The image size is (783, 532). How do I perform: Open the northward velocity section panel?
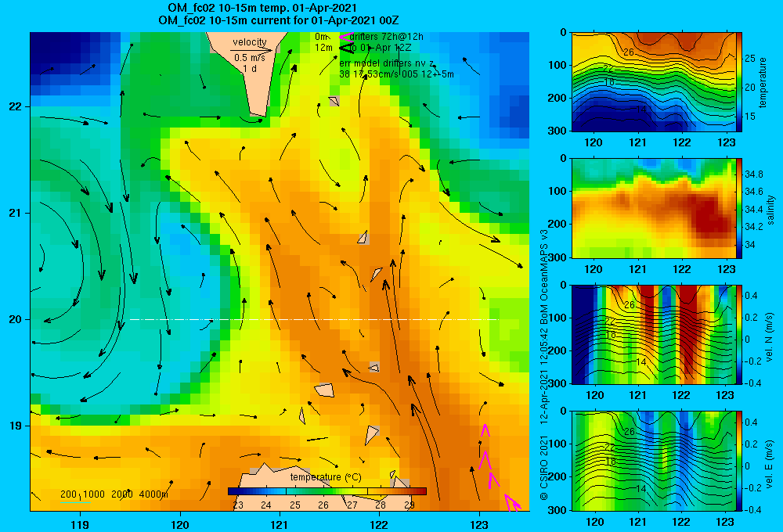coord(653,335)
